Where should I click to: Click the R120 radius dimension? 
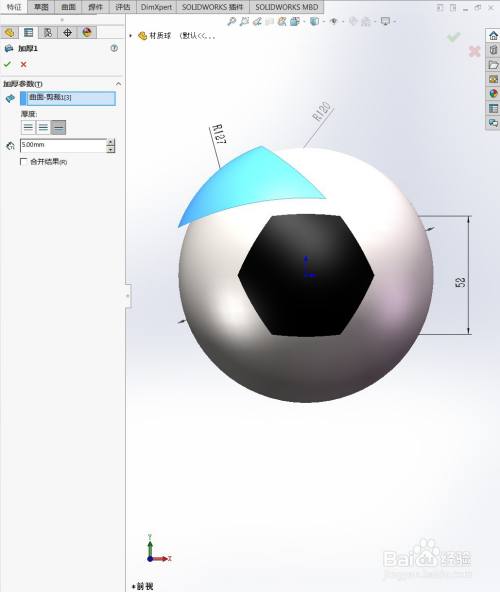click(x=321, y=111)
